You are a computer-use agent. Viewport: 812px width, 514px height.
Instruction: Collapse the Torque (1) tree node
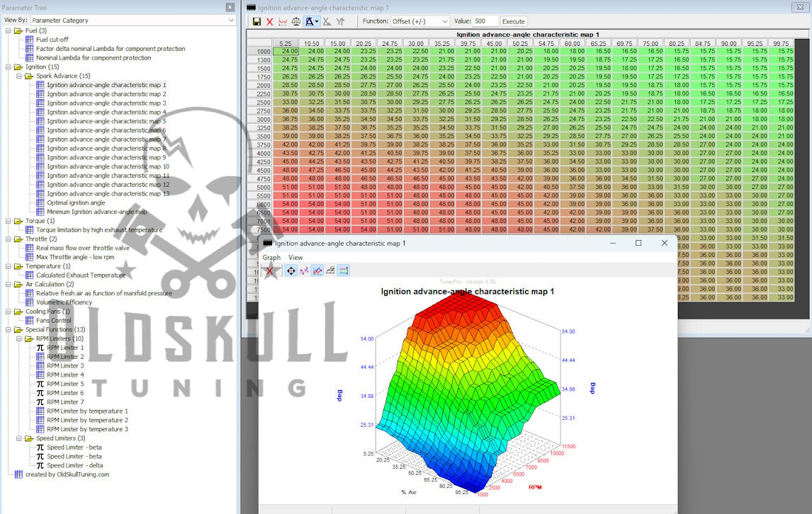click(8, 221)
